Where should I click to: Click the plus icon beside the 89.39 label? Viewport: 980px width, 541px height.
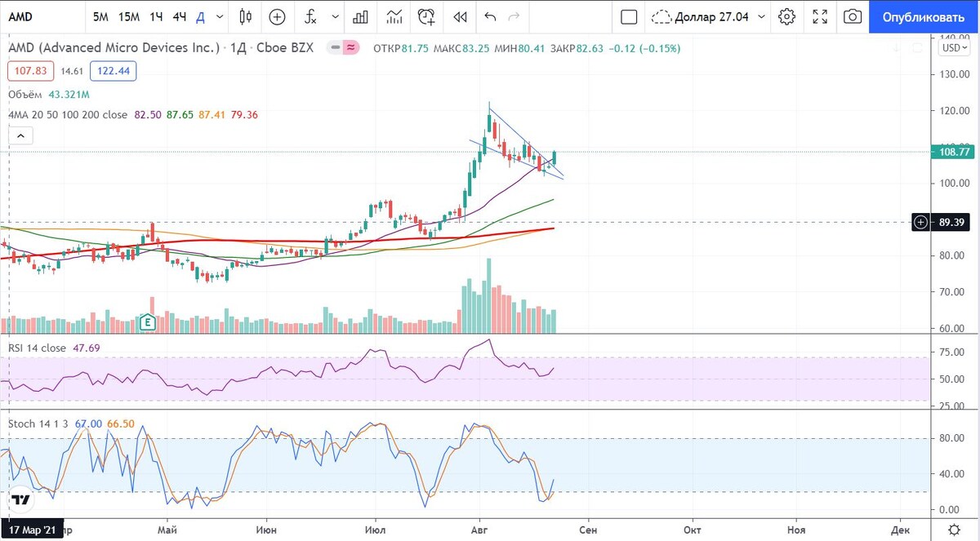(921, 221)
